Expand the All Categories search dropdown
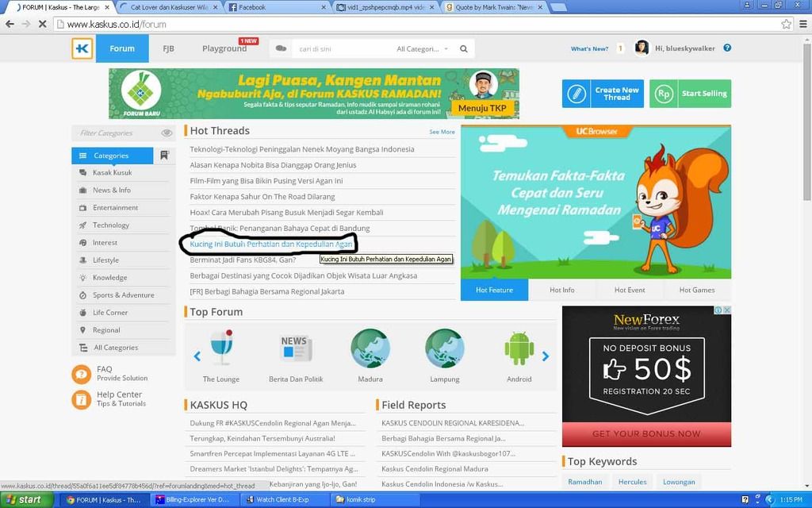The height and width of the screenshot is (508, 812). pyautogui.click(x=422, y=49)
